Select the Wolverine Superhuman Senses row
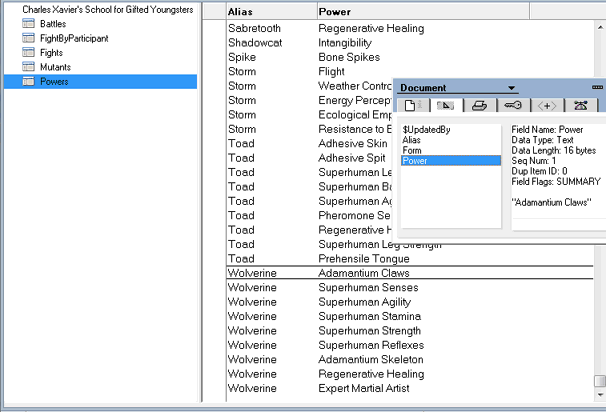The image size is (606, 412). (x=410, y=288)
